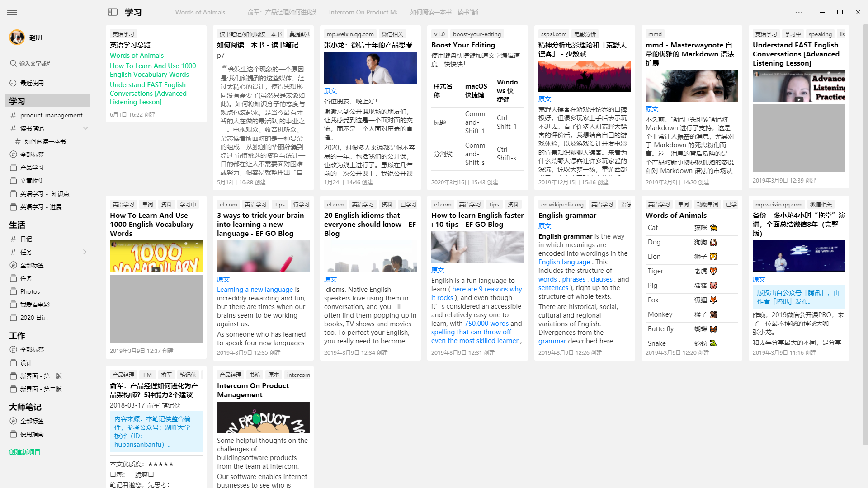The image size is (868, 488).
Task: Switch to Intercom On Product tab
Action: [363, 12]
